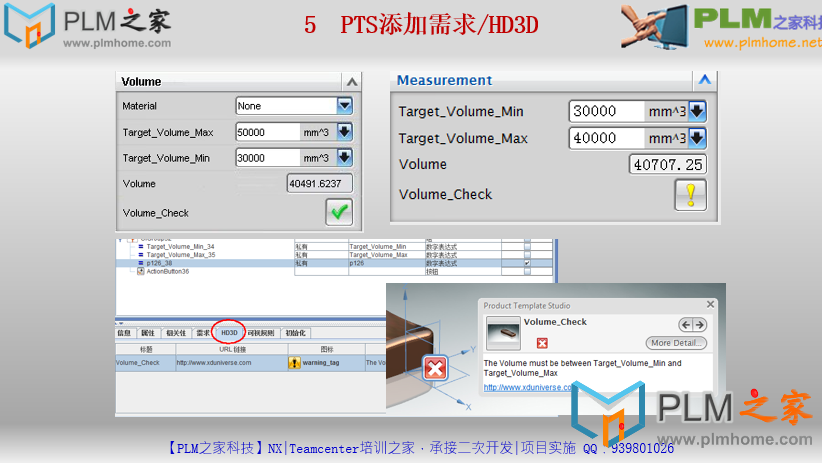822x463 pixels.
Task: Click Target_Volume_Min field in Volume panel
Action: pyautogui.click(x=267, y=158)
